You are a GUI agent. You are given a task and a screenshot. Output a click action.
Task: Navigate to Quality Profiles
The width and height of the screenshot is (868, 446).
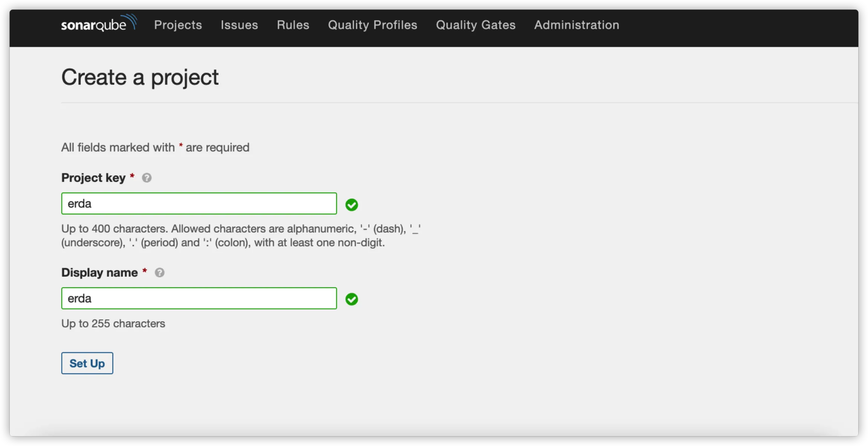tap(372, 25)
